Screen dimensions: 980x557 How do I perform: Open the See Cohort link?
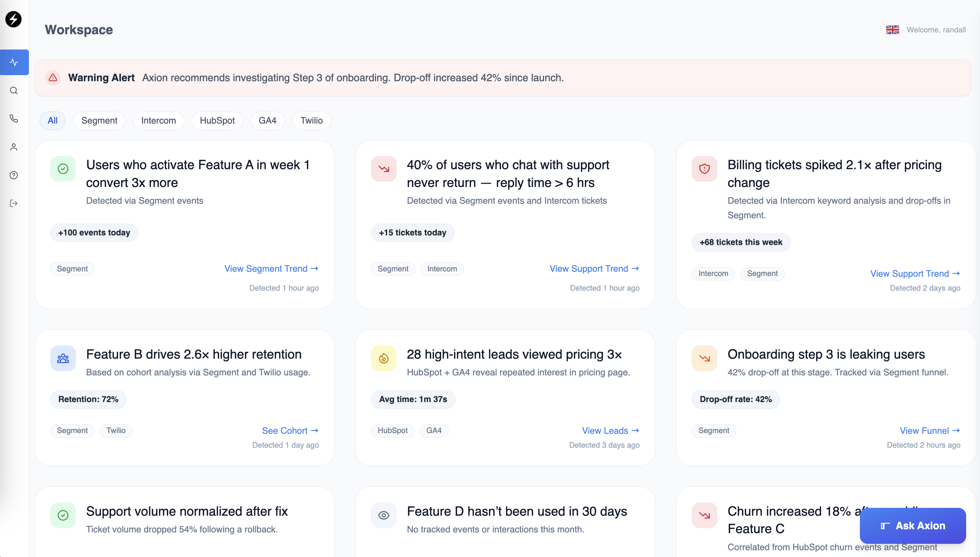pos(290,431)
